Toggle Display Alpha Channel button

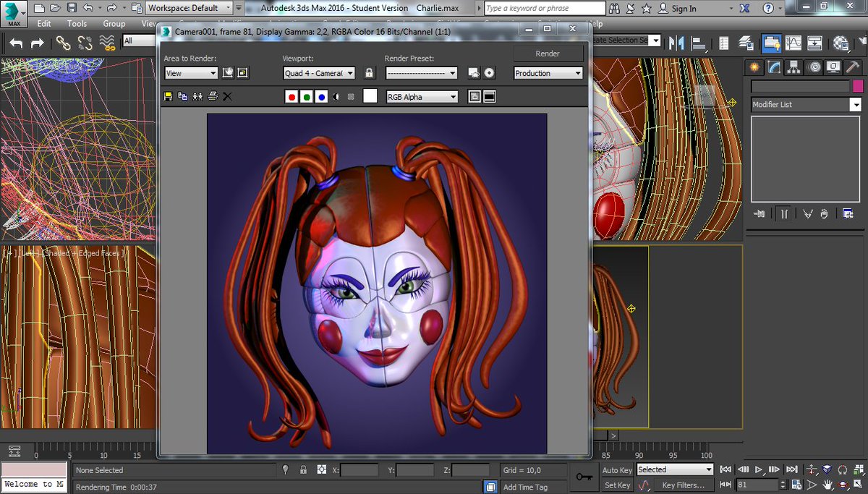(336, 96)
